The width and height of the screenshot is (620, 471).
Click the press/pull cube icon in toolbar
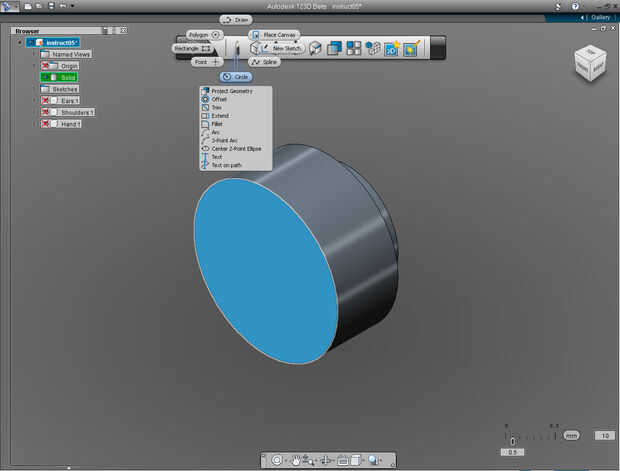pos(315,48)
